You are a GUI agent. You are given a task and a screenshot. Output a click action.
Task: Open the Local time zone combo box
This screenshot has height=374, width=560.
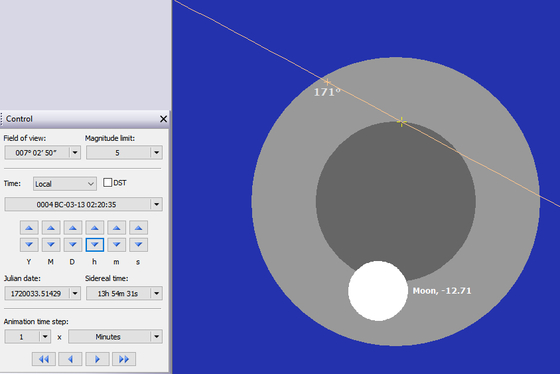point(65,184)
